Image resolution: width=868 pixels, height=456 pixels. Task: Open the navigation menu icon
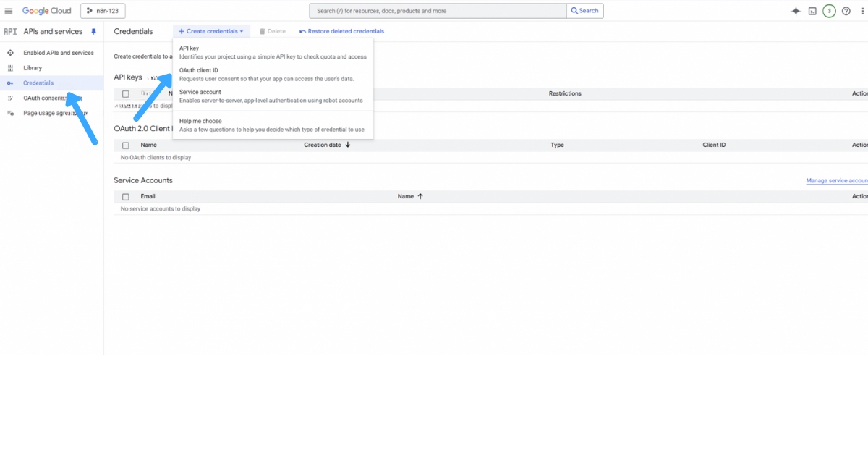(9, 10)
